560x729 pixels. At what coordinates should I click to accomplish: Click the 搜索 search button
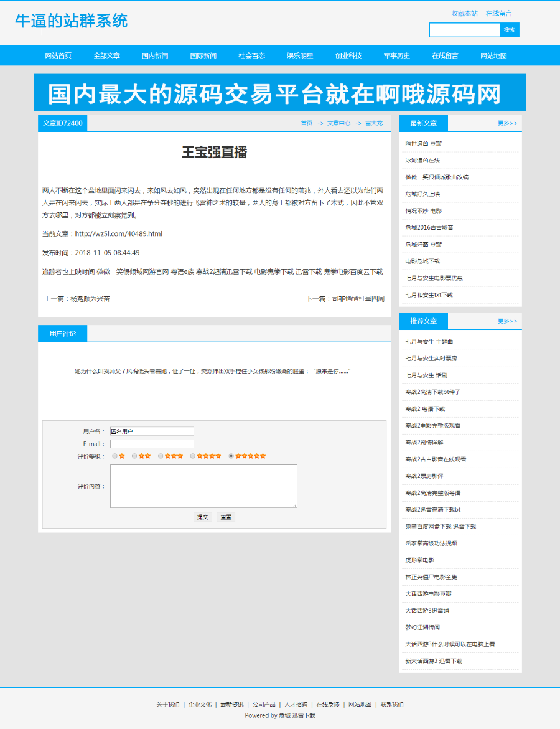pos(510,29)
